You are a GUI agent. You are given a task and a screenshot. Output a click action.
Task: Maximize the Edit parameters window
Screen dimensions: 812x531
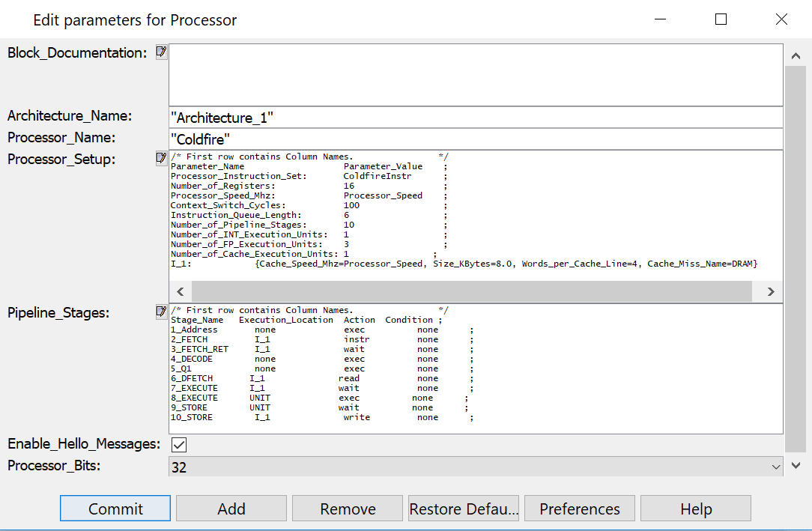[721, 19]
